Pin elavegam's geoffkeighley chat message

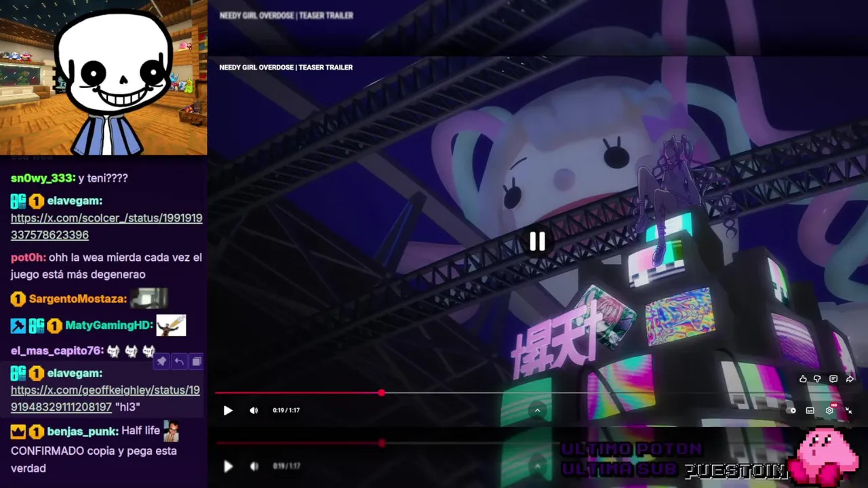click(x=161, y=362)
